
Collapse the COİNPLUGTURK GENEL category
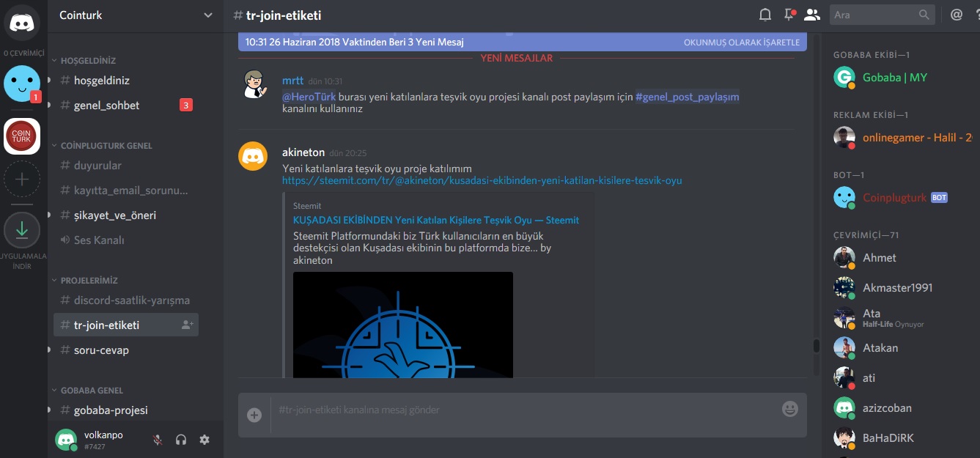click(106, 145)
